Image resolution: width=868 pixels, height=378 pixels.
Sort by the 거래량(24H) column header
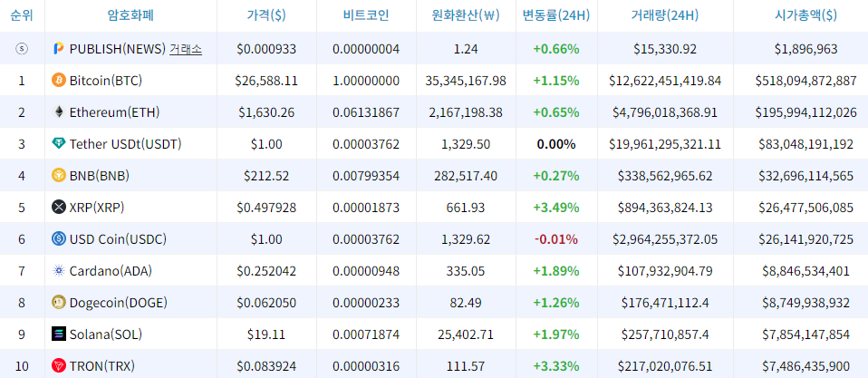pos(665,15)
